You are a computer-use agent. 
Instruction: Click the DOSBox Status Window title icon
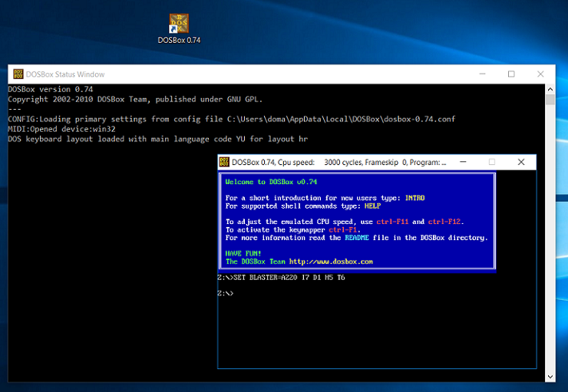point(18,74)
